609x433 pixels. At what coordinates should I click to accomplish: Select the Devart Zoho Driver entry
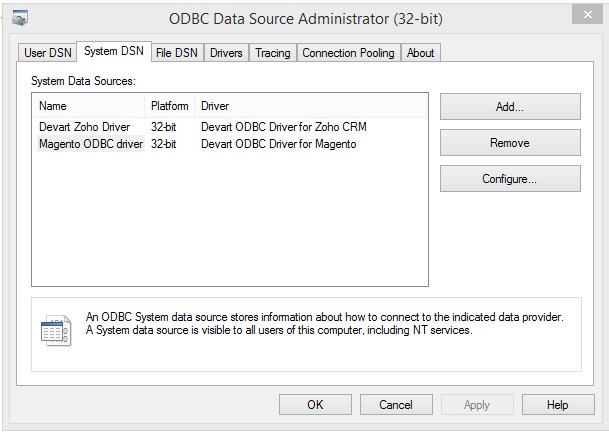(x=85, y=127)
